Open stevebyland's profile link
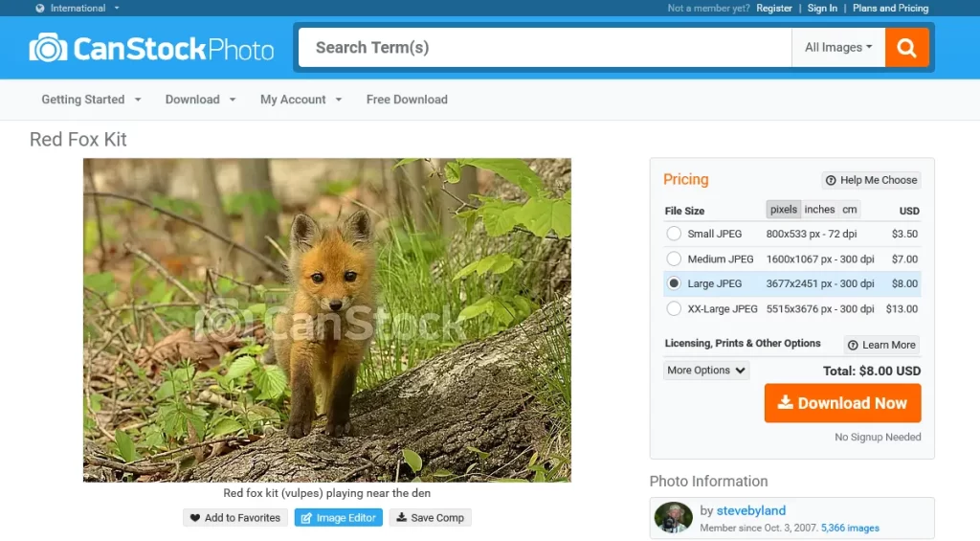The width and height of the screenshot is (980, 541). [750, 510]
